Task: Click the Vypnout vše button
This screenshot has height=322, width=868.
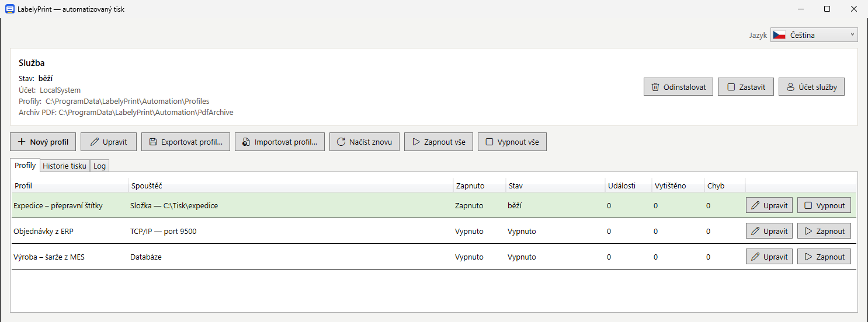Action: pos(512,142)
